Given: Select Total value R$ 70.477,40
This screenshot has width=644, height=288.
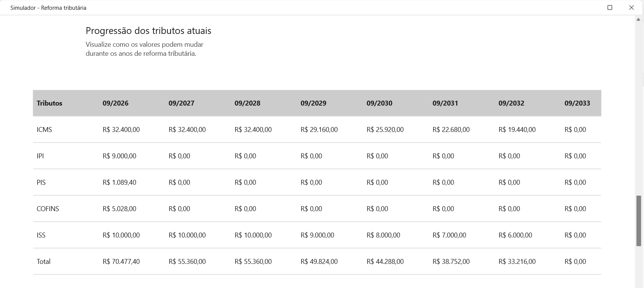Looking at the screenshot, I should tap(121, 262).
